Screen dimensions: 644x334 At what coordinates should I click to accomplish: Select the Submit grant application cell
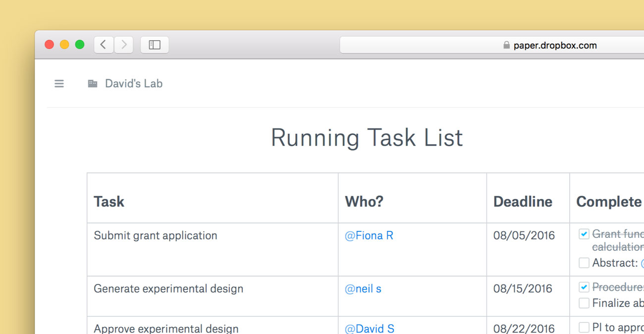(156, 235)
